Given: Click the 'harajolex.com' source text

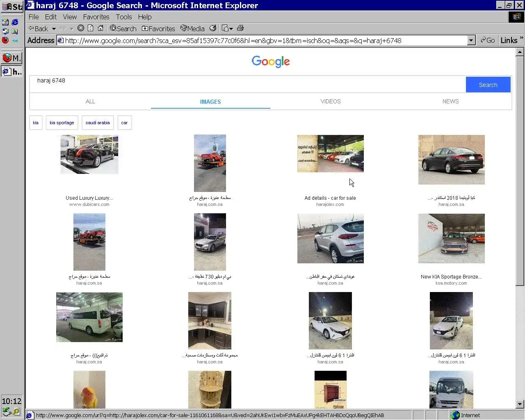Looking at the screenshot, I should click(330, 204).
